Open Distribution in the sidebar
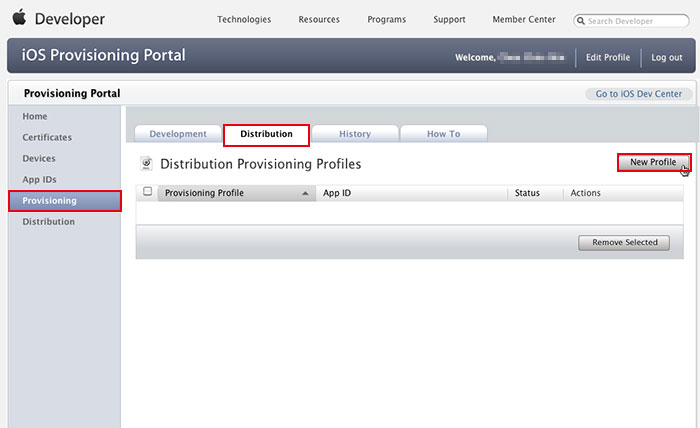This screenshot has width=700, height=428. (x=49, y=221)
